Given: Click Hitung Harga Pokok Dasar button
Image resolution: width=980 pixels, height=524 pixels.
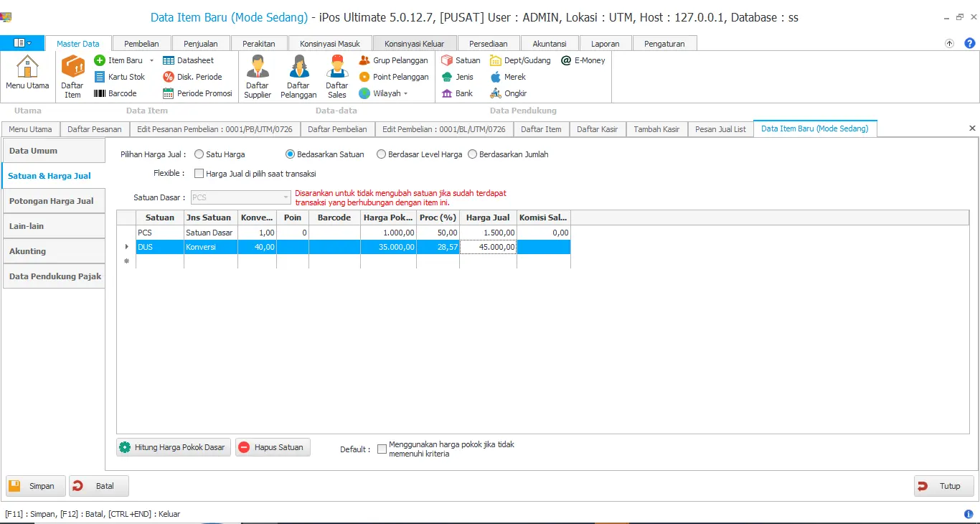Looking at the screenshot, I should pos(174,447).
